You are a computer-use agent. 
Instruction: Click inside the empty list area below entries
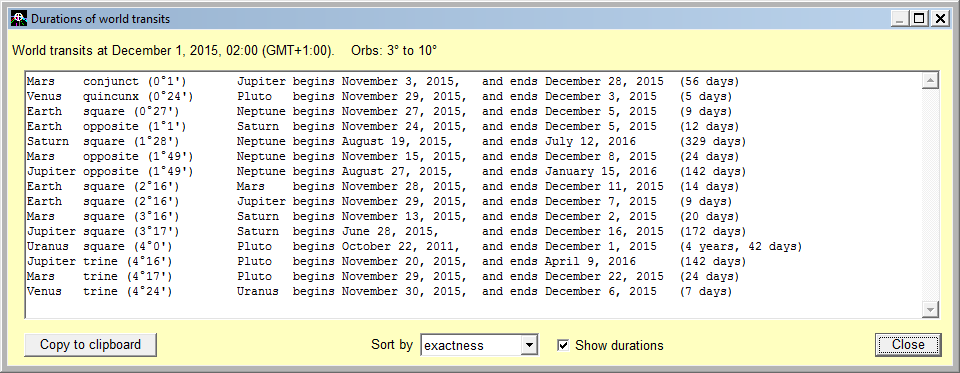click(473, 308)
